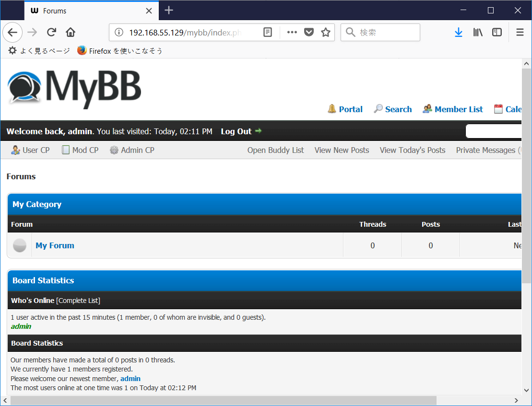The height and width of the screenshot is (406, 532).
Task: Click the vertical scrollbar thumb
Action: point(526,176)
